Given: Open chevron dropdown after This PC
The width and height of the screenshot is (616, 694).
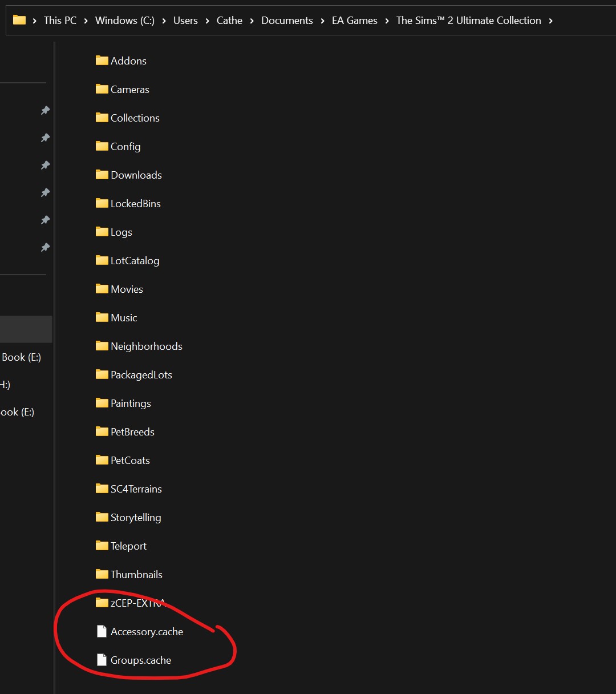Looking at the screenshot, I should (x=86, y=21).
